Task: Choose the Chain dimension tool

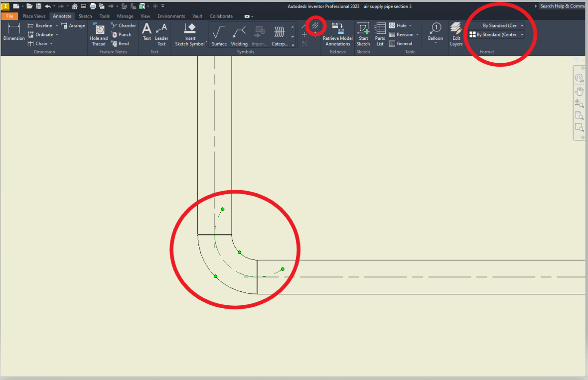Action: pyautogui.click(x=37, y=43)
